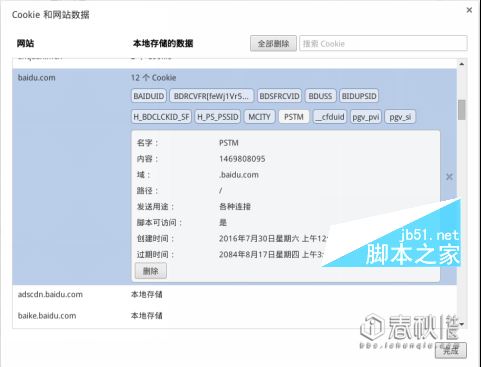Select the adscdn.baidu.com row
The width and height of the screenshot is (481, 367).
click(235, 295)
